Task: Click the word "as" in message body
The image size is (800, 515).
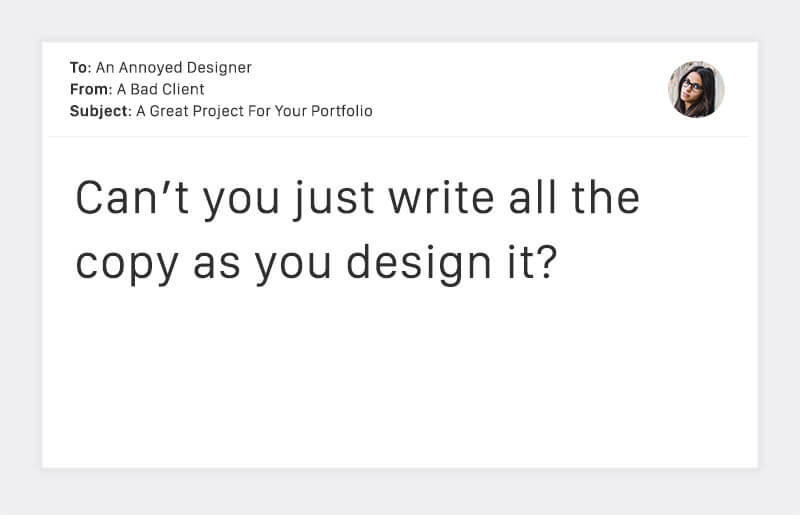Action: click(x=216, y=263)
